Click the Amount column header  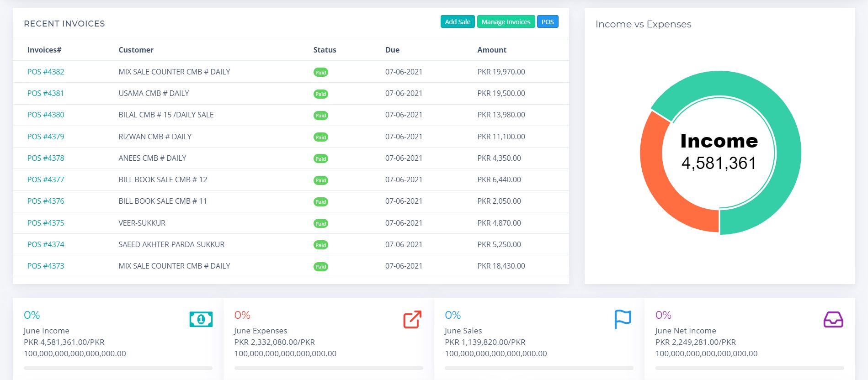tap(491, 50)
